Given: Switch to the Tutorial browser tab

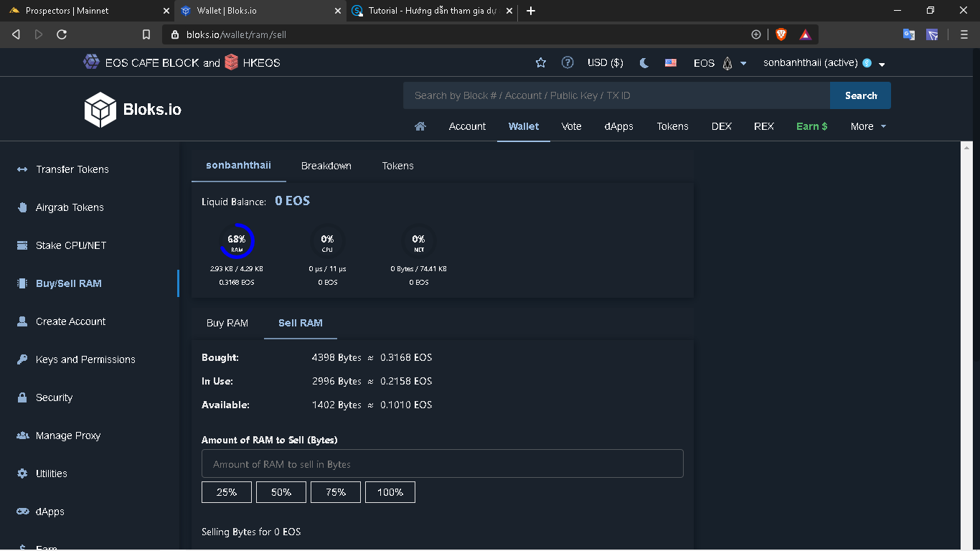Looking at the screenshot, I should click(x=433, y=11).
